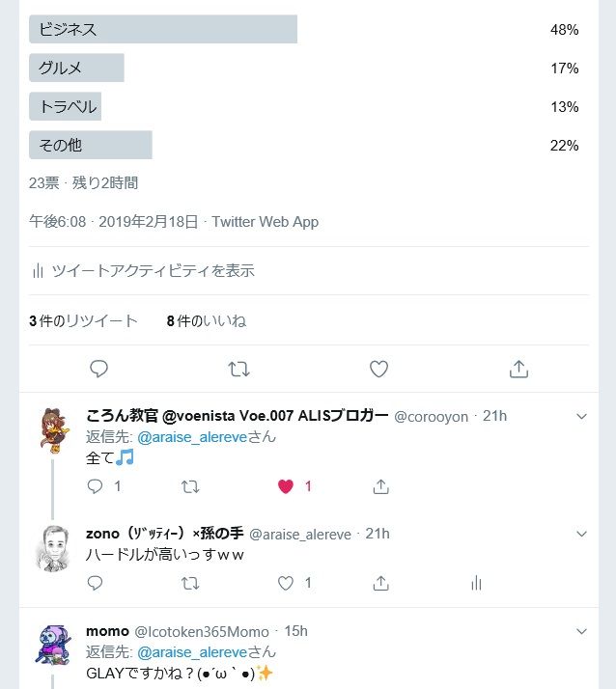Open momo's profile avatar

51,647
